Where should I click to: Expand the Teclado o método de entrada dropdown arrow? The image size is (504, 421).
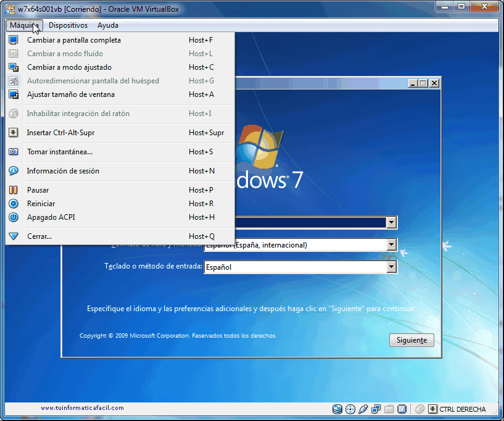coord(391,267)
